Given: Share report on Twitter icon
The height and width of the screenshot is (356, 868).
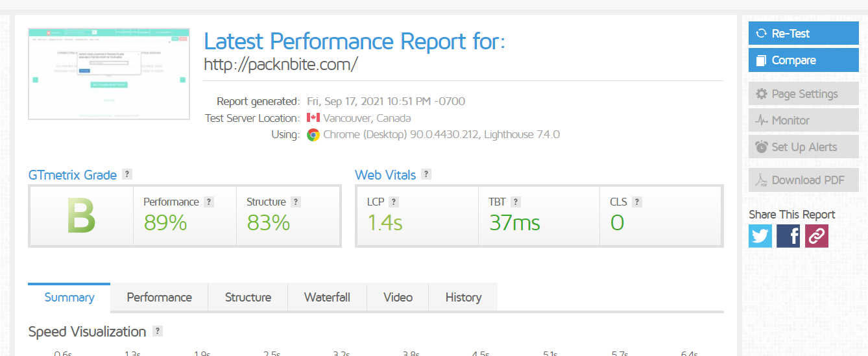Looking at the screenshot, I should tap(760, 235).
